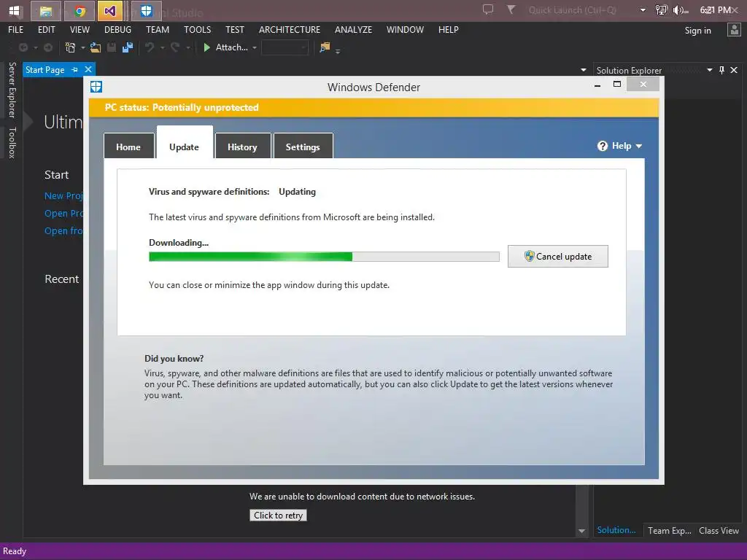Click the Save All toolbar icon
The image size is (747, 560).
128,47
